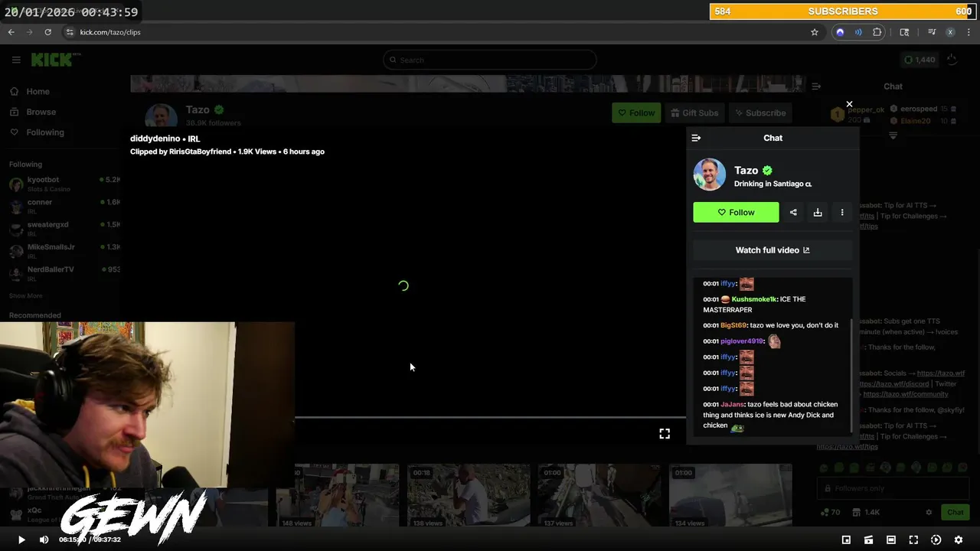This screenshot has height=551, width=980.
Task: Click the channel page Follow button
Action: 636,112
